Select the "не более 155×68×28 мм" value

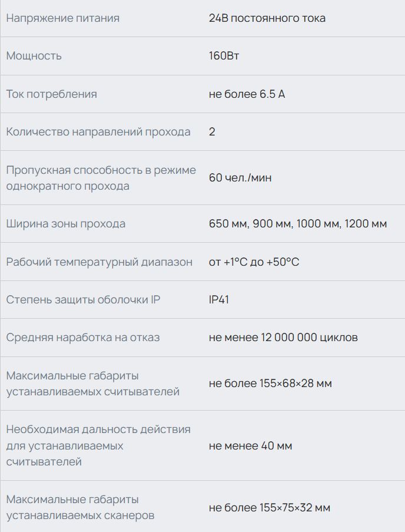click(x=270, y=384)
